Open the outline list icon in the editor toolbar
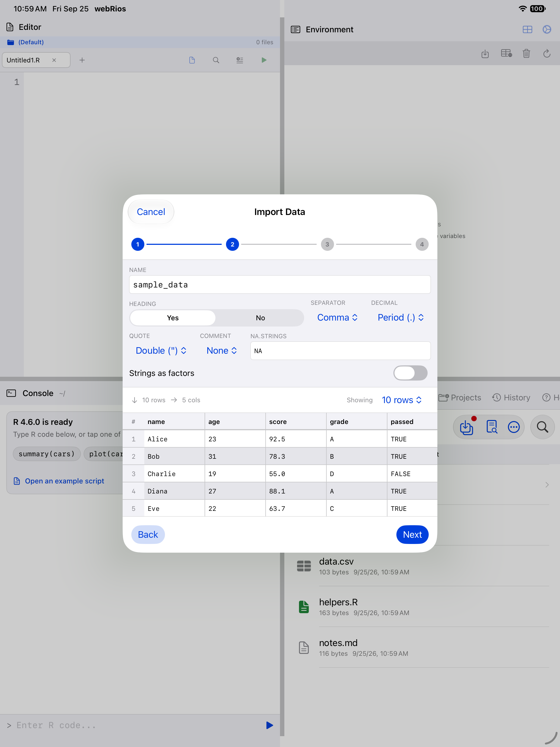The width and height of the screenshot is (560, 747). [240, 60]
